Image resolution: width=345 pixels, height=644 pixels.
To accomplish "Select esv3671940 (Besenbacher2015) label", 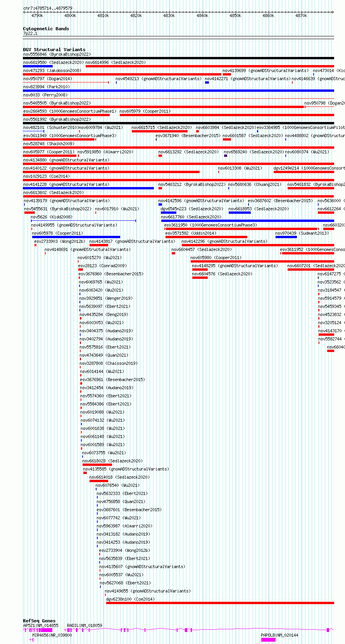I will 188,136.
